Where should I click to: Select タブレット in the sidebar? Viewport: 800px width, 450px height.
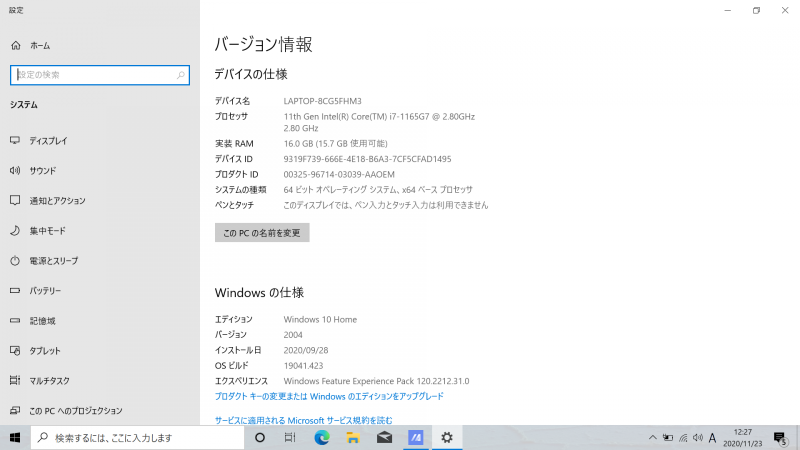pyautogui.click(x=35, y=351)
